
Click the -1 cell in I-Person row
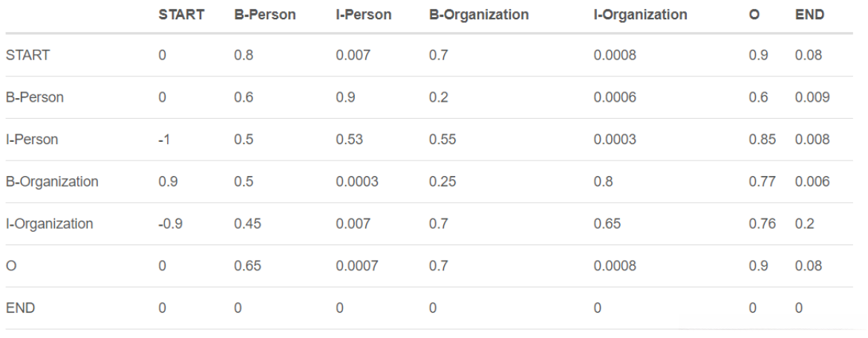point(165,140)
